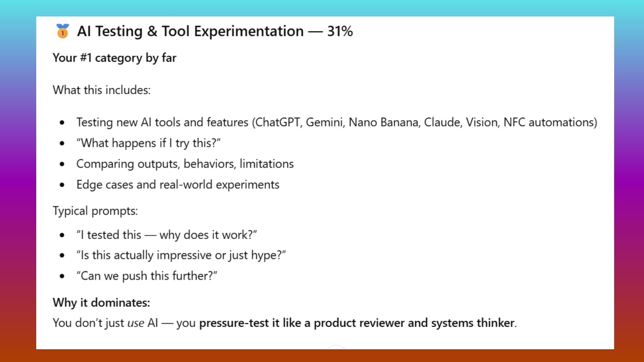This screenshot has height=362, width=644.
Task: Click the scroll-down circle at bottom edge
Action: coord(336,347)
